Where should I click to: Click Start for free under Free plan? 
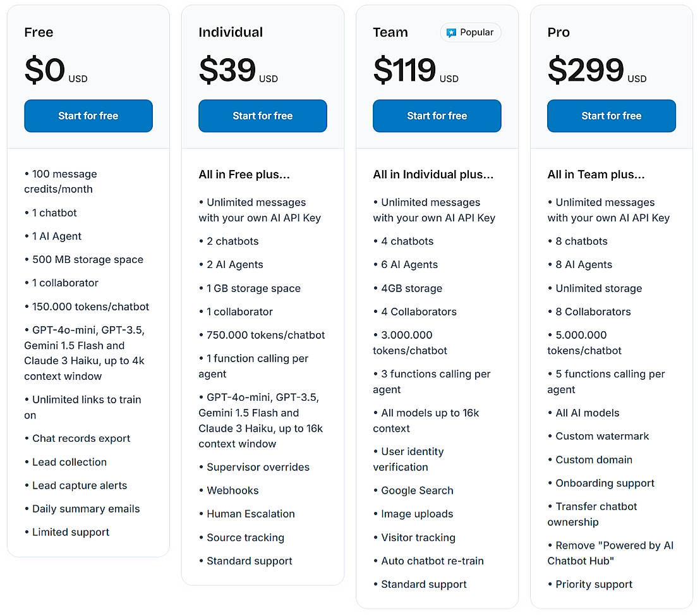tap(88, 116)
